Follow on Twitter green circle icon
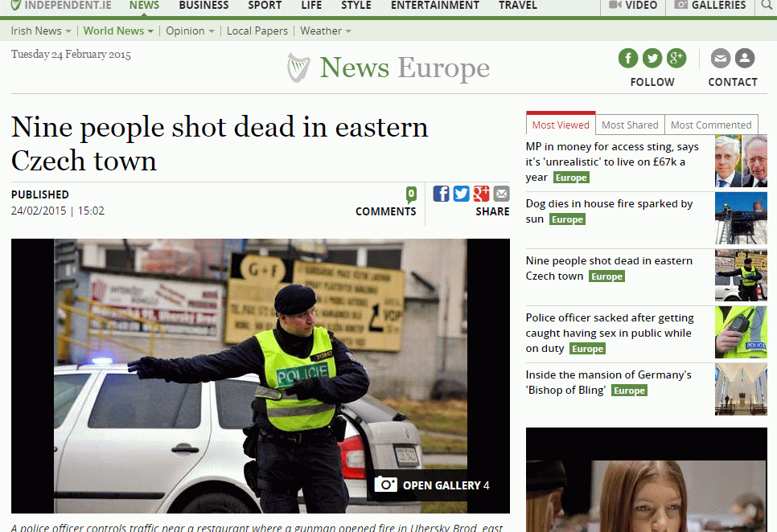The width and height of the screenshot is (777, 532). click(652, 59)
